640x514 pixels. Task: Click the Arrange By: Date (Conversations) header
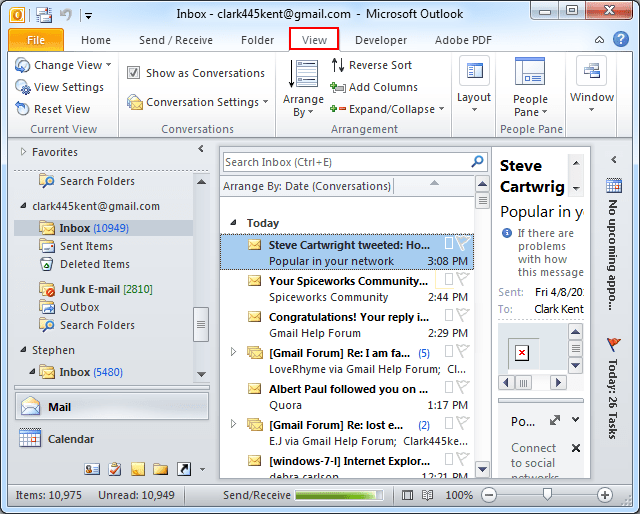pyautogui.click(x=307, y=186)
